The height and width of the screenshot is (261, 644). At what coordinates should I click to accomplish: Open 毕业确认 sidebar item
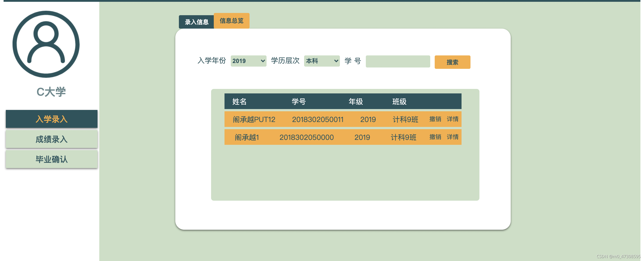click(51, 159)
